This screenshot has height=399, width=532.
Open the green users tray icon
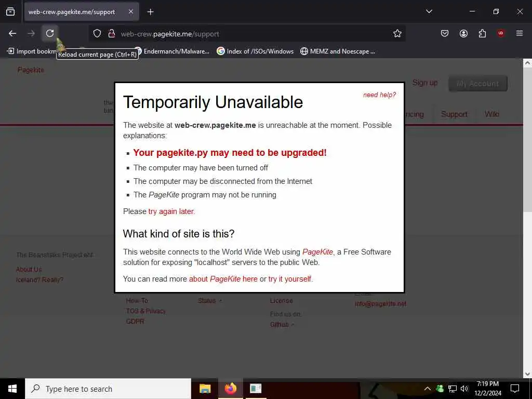point(440,389)
